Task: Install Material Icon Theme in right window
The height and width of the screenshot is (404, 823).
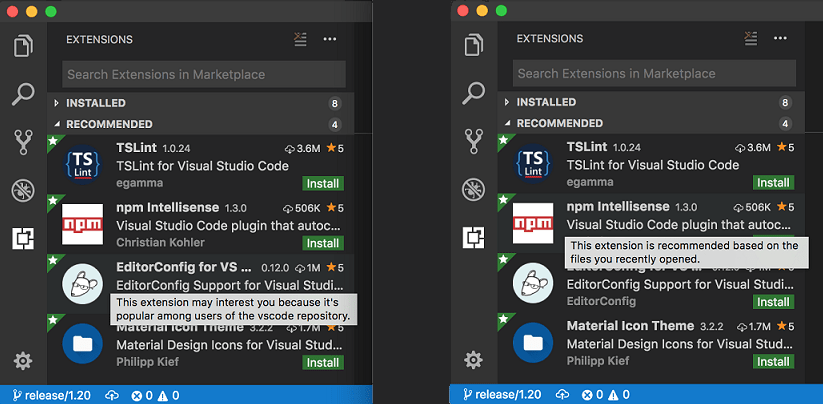Action: click(773, 362)
